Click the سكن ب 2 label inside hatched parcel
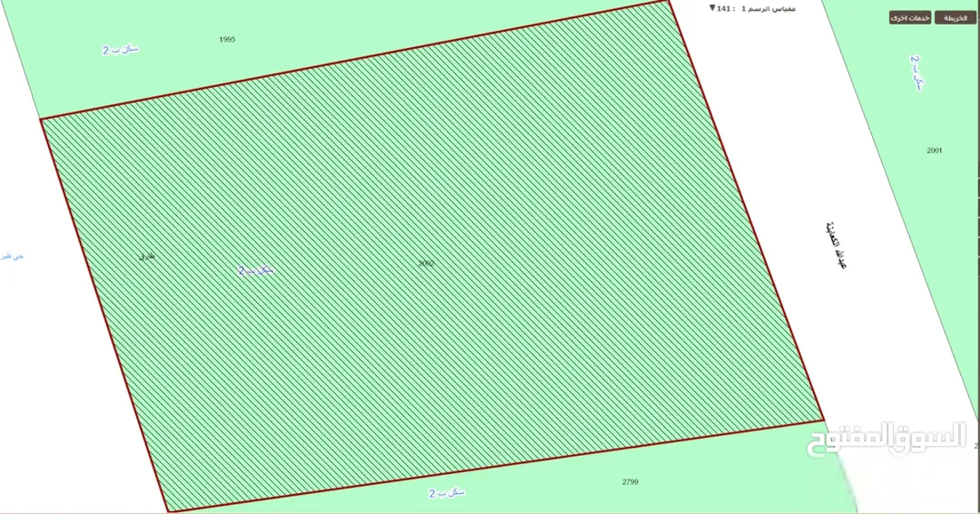 [x=256, y=270]
